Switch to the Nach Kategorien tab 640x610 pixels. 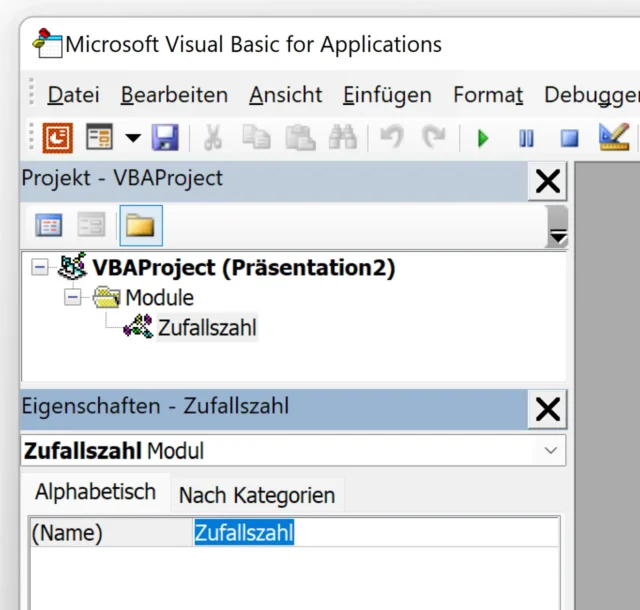[x=256, y=495]
